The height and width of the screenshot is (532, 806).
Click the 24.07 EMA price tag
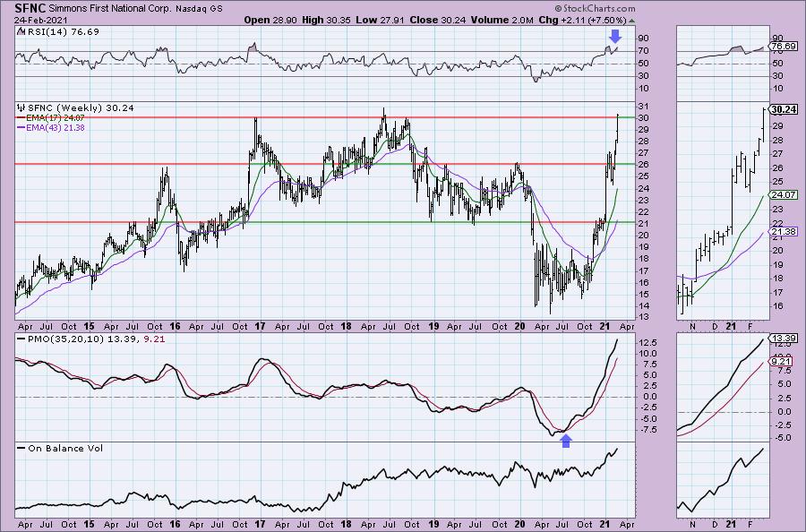coord(784,195)
